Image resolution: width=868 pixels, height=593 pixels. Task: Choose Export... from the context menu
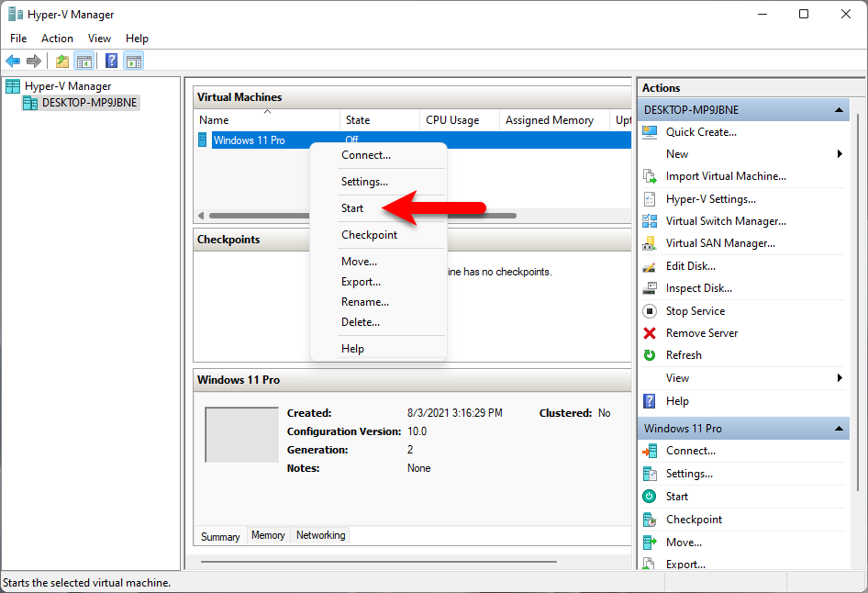[379, 282]
